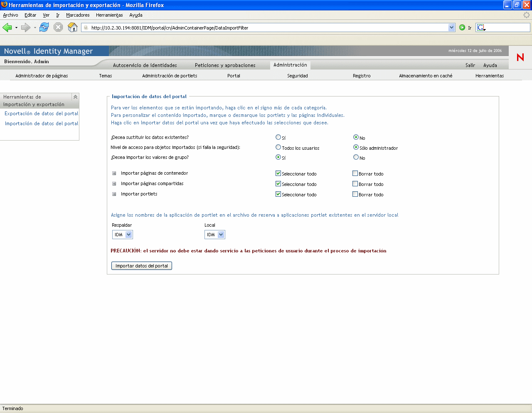The width and height of the screenshot is (532, 413).
Task: Expand Importar páginas de contenedor
Action: coord(114,173)
